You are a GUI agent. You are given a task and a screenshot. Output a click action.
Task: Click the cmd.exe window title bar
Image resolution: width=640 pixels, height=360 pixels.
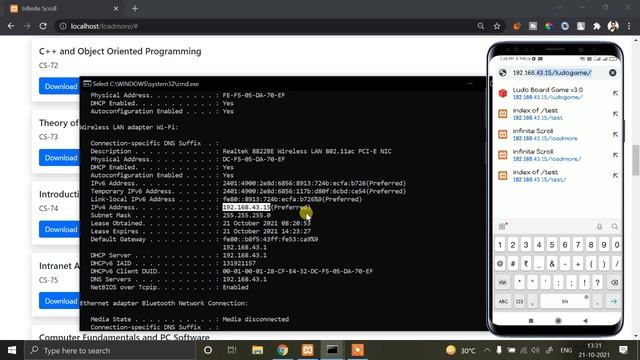point(282,84)
